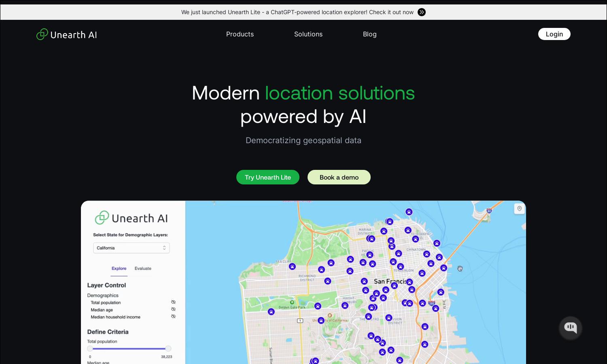
Task: Open the Solutions menu
Action: 308,34
